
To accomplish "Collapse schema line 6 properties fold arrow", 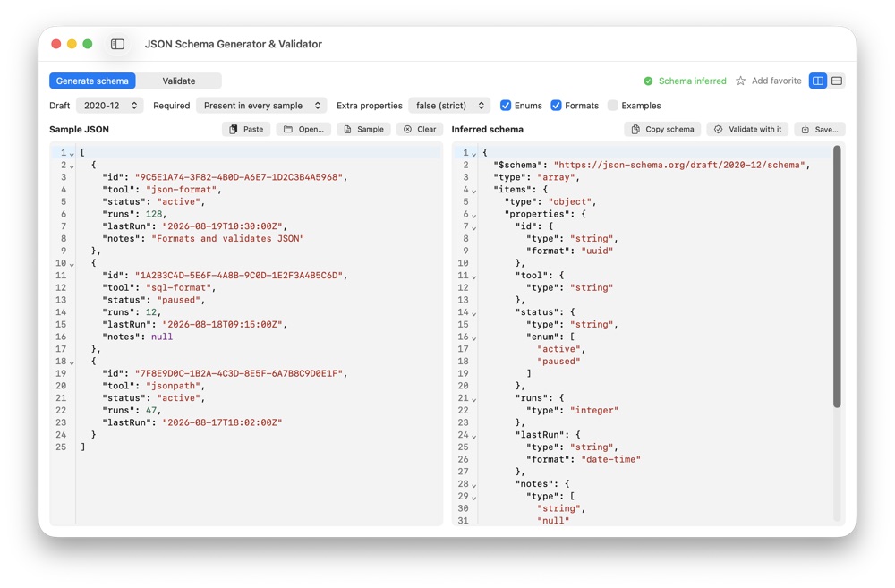I will [473, 215].
